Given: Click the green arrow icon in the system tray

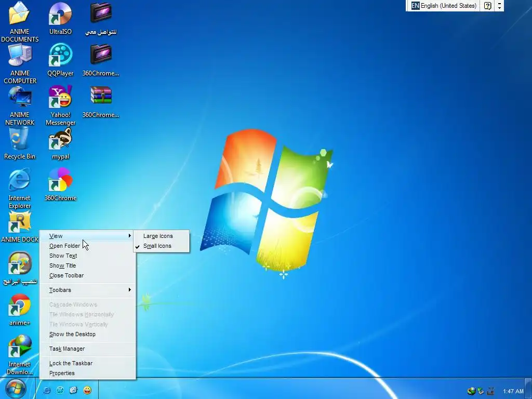Looking at the screenshot, I should (x=481, y=391).
